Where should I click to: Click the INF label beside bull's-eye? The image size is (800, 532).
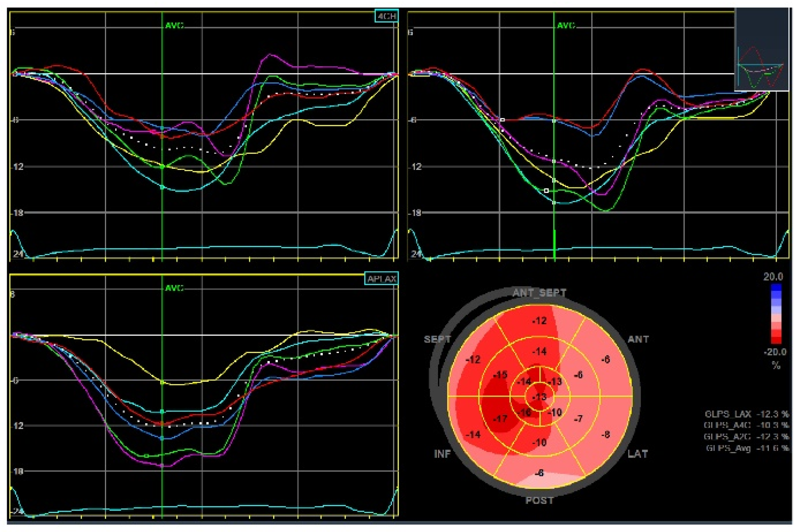[442, 454]
